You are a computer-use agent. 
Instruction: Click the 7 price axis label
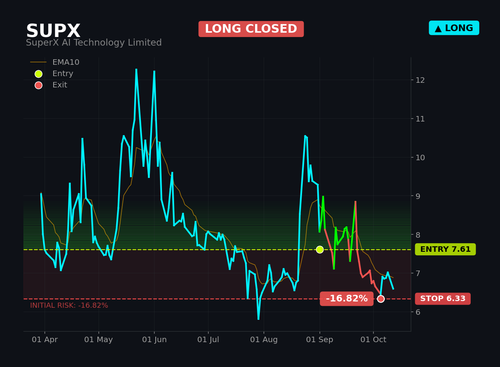point(418,274)
